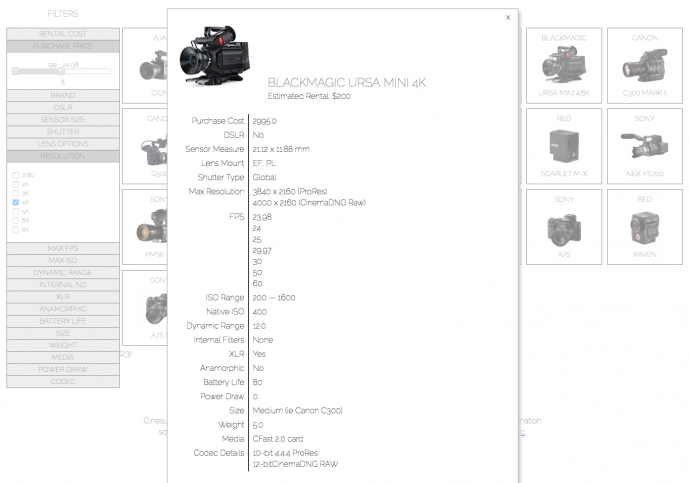Check the 8K resolution checkbox
The image size is (690, 483).
[x=16, y=230]
